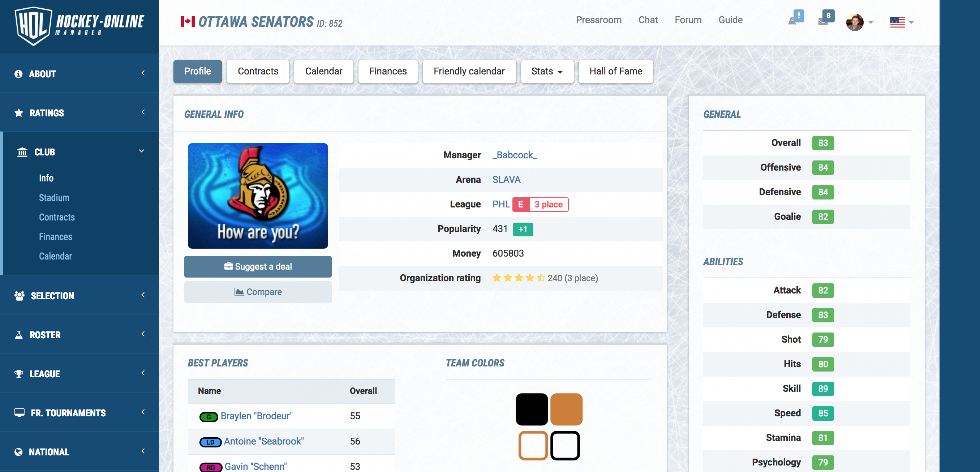Click the Club building icon
980x472 pixels.
[22, 152]
